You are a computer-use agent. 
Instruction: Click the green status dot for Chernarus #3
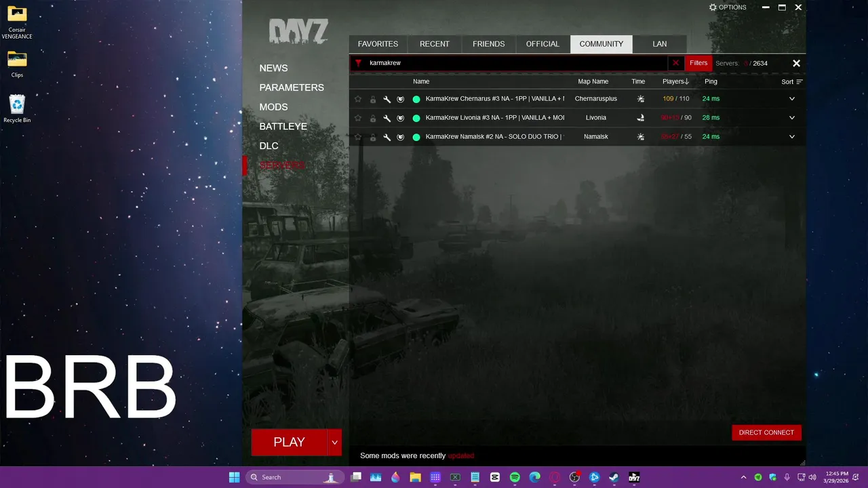click(x=416, y=99)
